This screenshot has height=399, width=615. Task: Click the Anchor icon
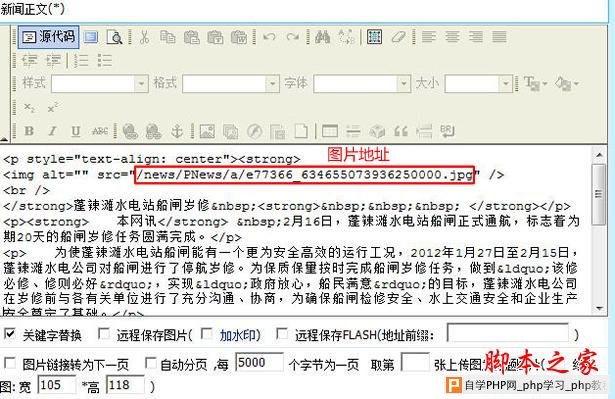pyautogui.click(x=177, y=131)
